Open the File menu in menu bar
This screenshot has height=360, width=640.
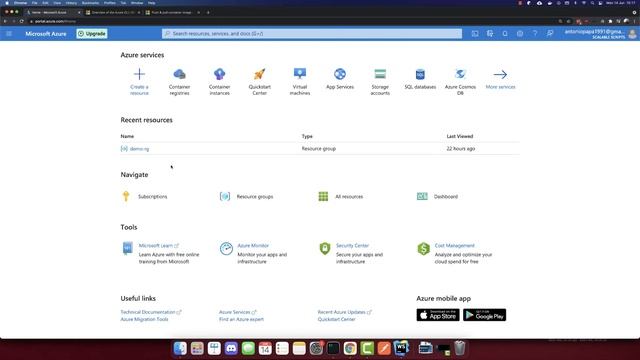[35, 3]
